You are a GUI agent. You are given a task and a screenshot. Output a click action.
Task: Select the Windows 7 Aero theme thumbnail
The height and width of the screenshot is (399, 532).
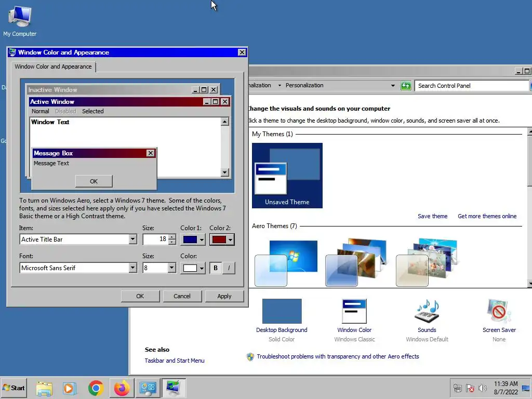tap(287, 262)
